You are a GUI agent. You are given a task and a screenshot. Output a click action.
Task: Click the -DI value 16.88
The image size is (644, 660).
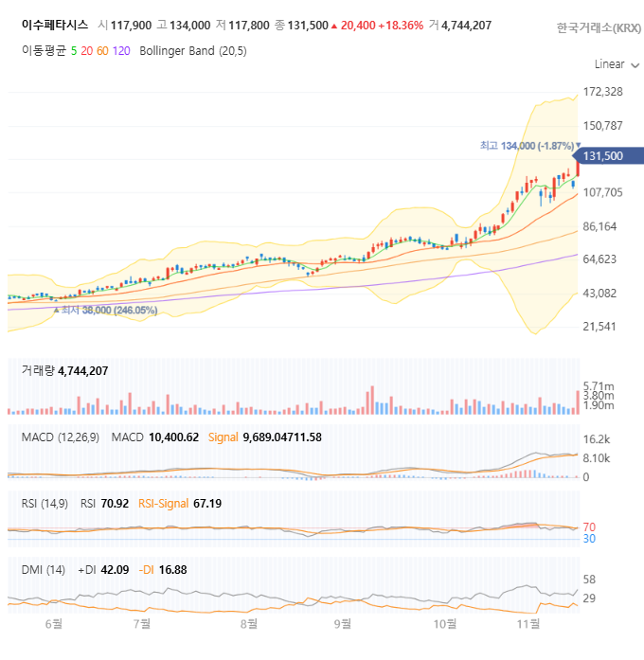point(172,570)
